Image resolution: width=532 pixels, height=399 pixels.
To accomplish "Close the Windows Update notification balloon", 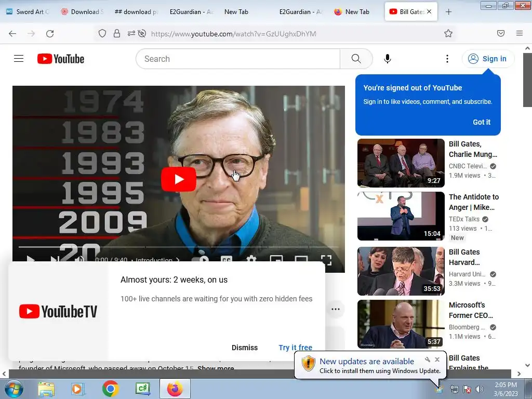I will click(437, 360).
